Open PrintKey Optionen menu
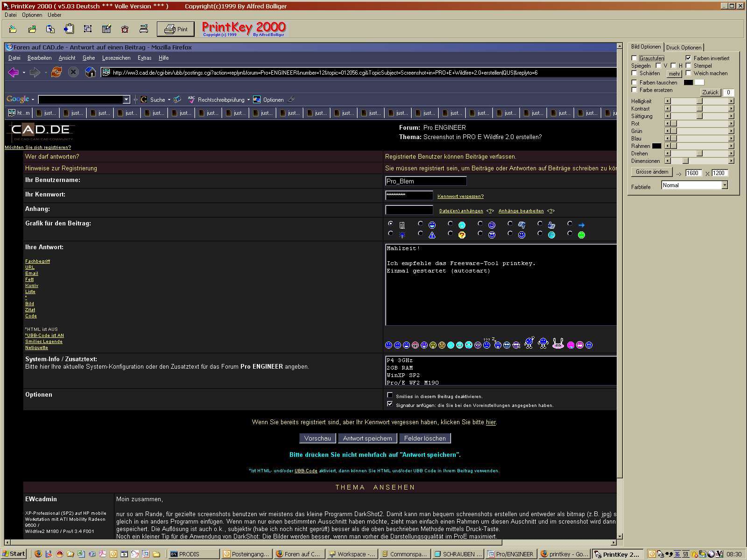747x560 pixels. [32, 15]
